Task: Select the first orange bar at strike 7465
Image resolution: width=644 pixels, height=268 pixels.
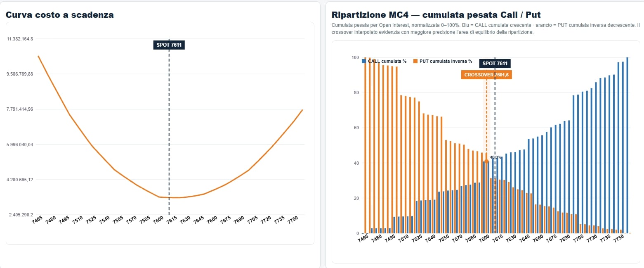Action: pos(365,145)
